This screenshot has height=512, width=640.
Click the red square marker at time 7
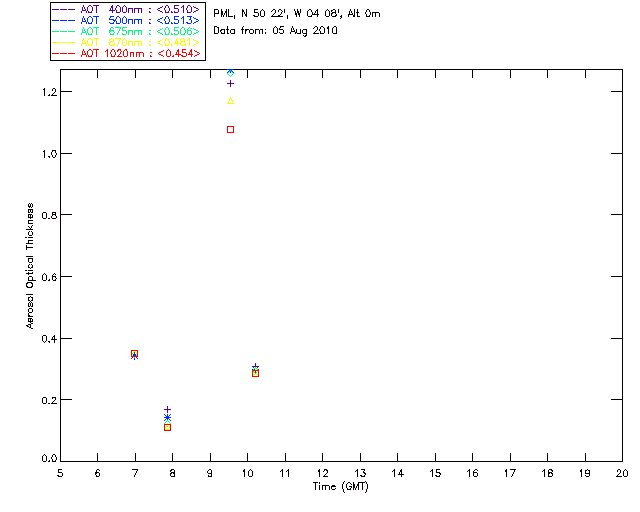point(134,354)
